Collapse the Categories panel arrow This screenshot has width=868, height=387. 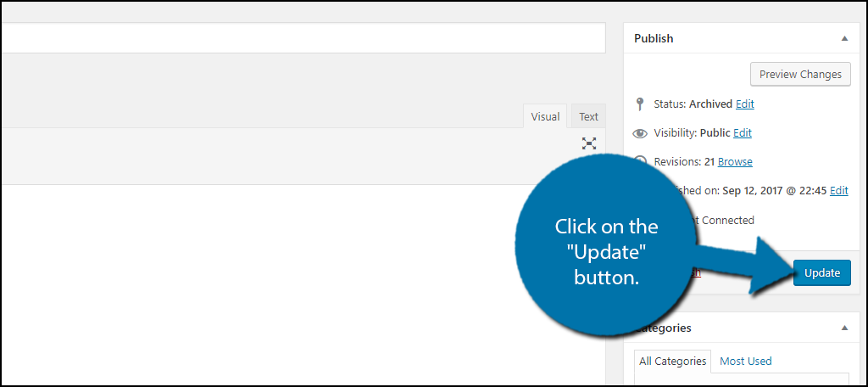click(844, 328)
